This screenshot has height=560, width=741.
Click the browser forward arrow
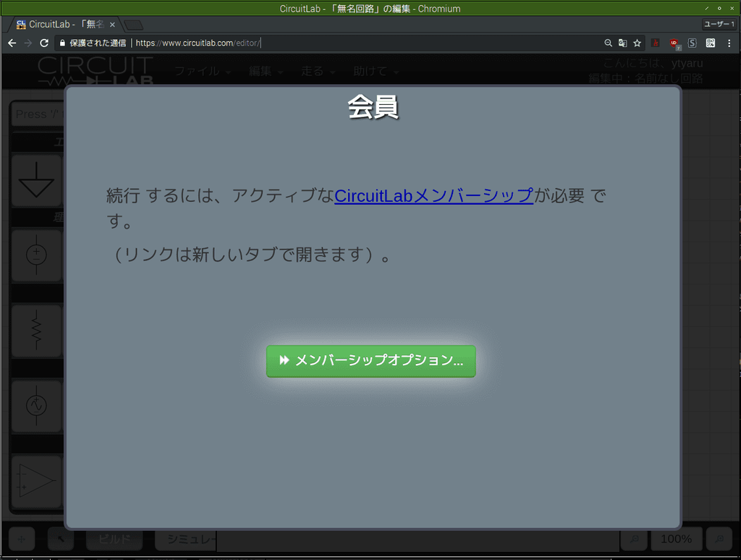[x=28, y=43]
